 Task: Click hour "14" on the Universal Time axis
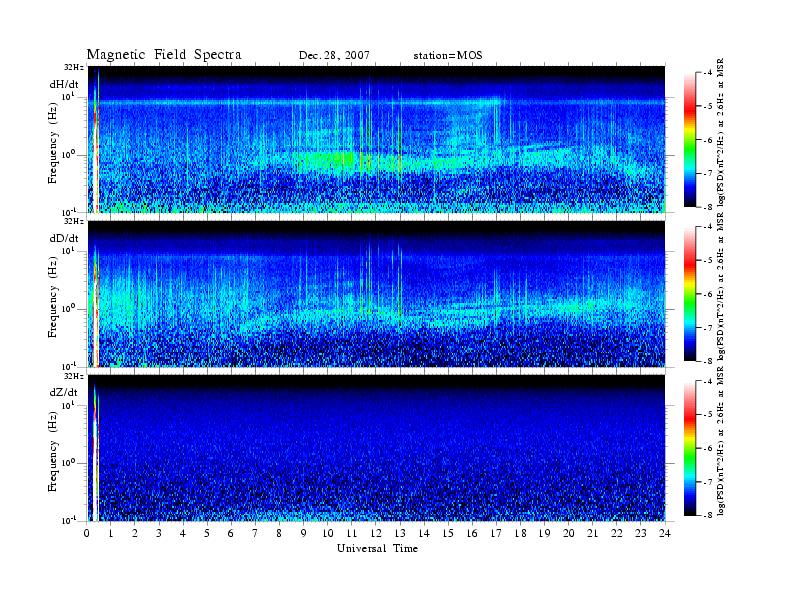[424, 534]
